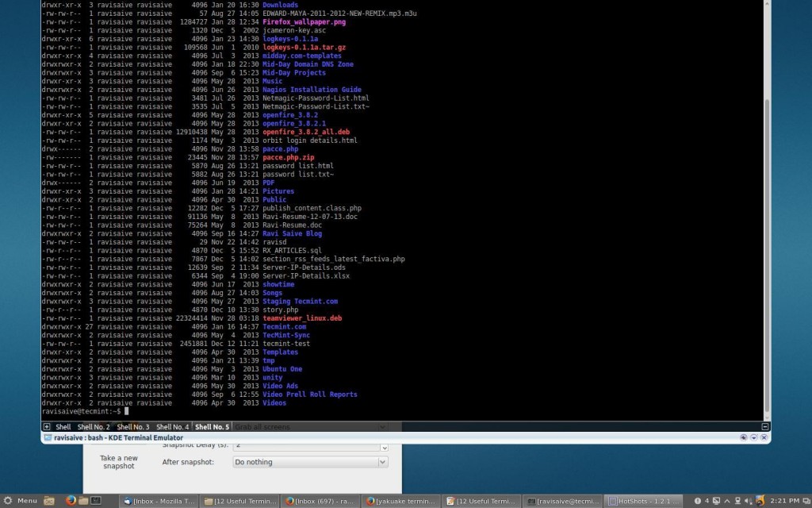Click the Take a new snapshot button
The image size is (812, 508).
119,462
